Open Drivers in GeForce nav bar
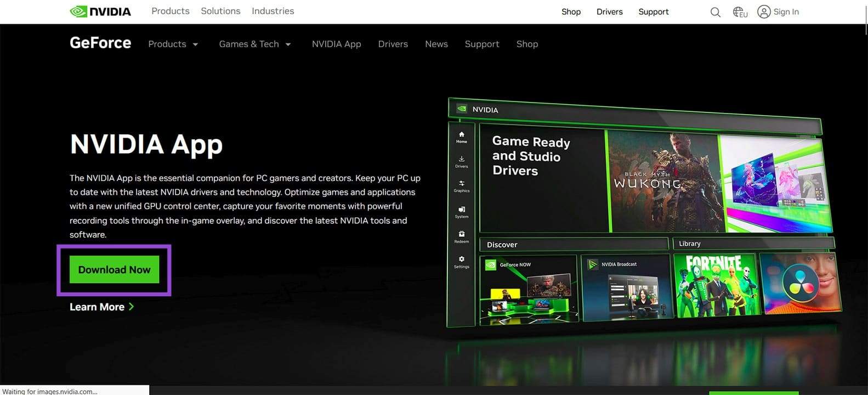 tap(393, 44)
